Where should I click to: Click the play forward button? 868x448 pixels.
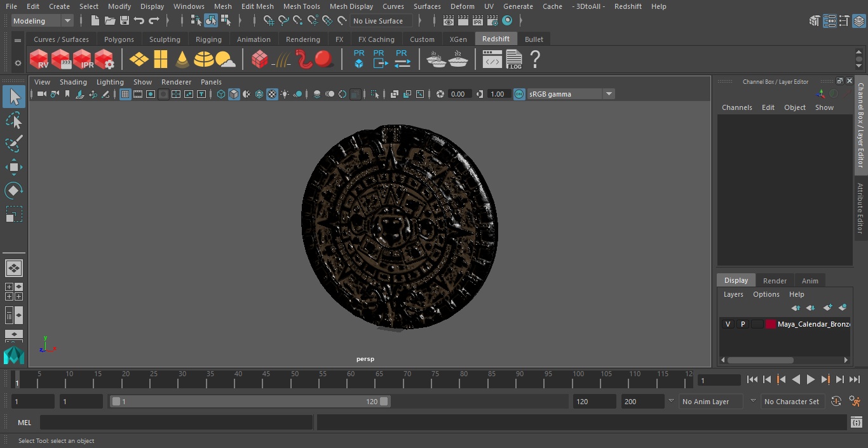click(810, 379)
